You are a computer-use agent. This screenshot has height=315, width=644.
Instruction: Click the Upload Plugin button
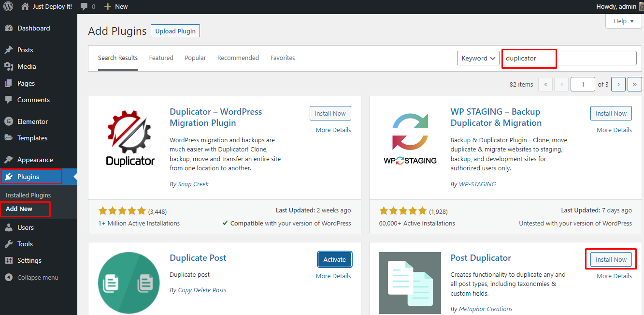(x=175, y=31)
